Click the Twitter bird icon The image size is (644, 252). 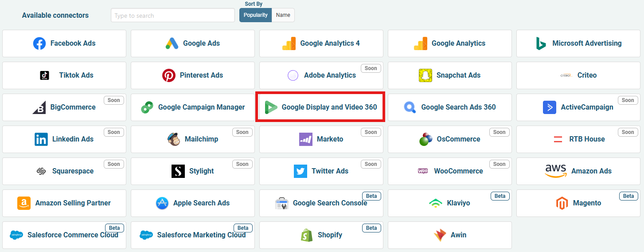click(301, 171)
